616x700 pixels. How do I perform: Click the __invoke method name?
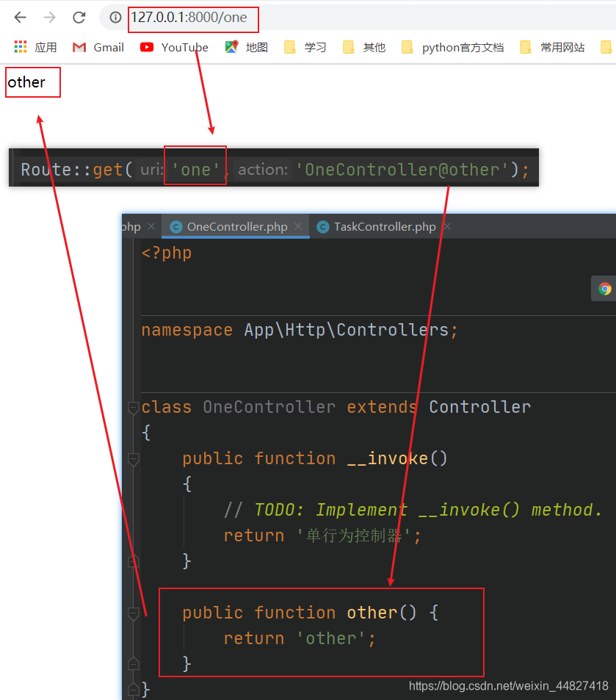click(x=387, y=458)
